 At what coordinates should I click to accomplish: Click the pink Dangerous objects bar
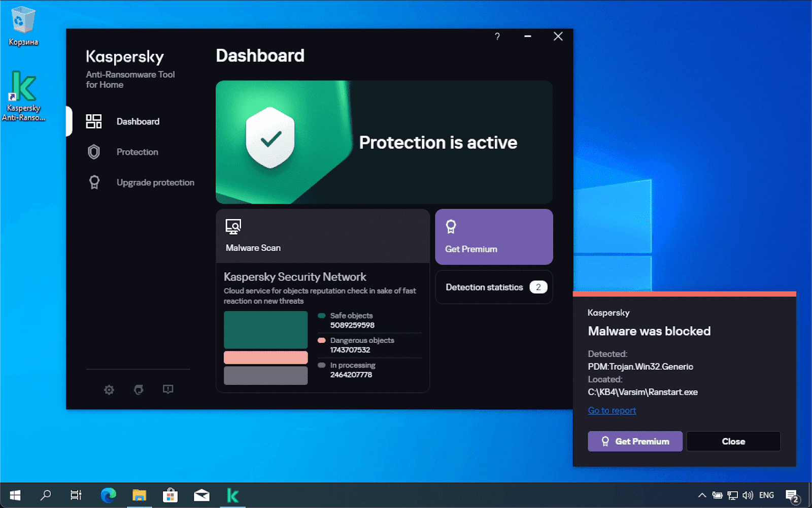265,358
